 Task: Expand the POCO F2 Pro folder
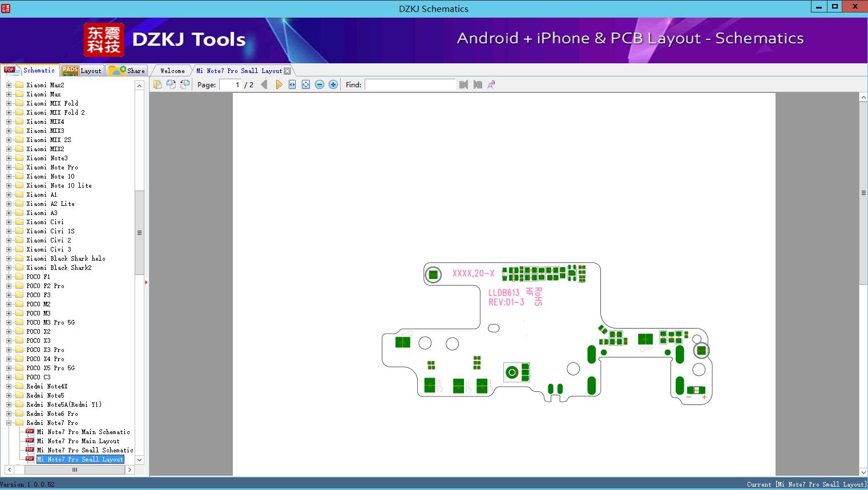[9, 286]
